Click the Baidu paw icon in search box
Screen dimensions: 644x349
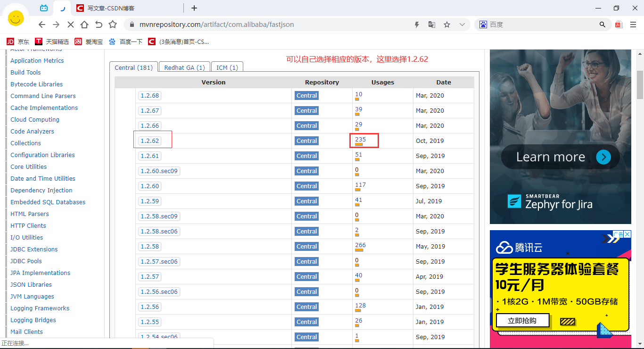483,24
